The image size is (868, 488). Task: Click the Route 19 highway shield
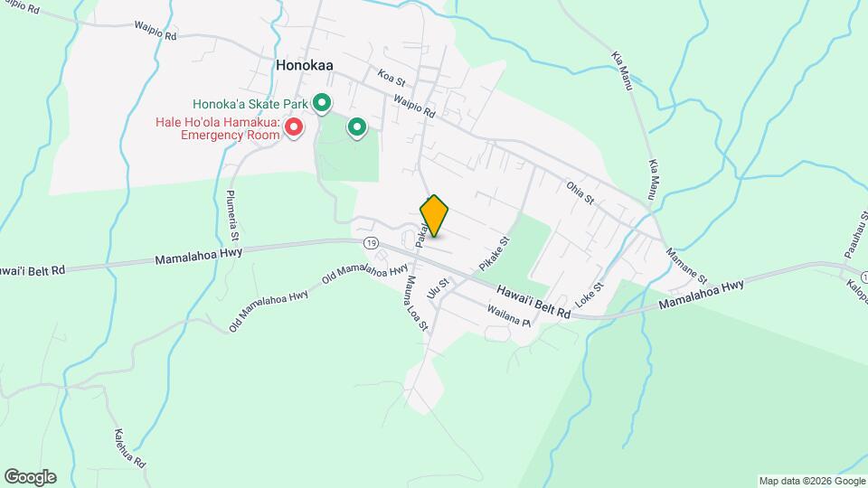(x=371, y=243)
